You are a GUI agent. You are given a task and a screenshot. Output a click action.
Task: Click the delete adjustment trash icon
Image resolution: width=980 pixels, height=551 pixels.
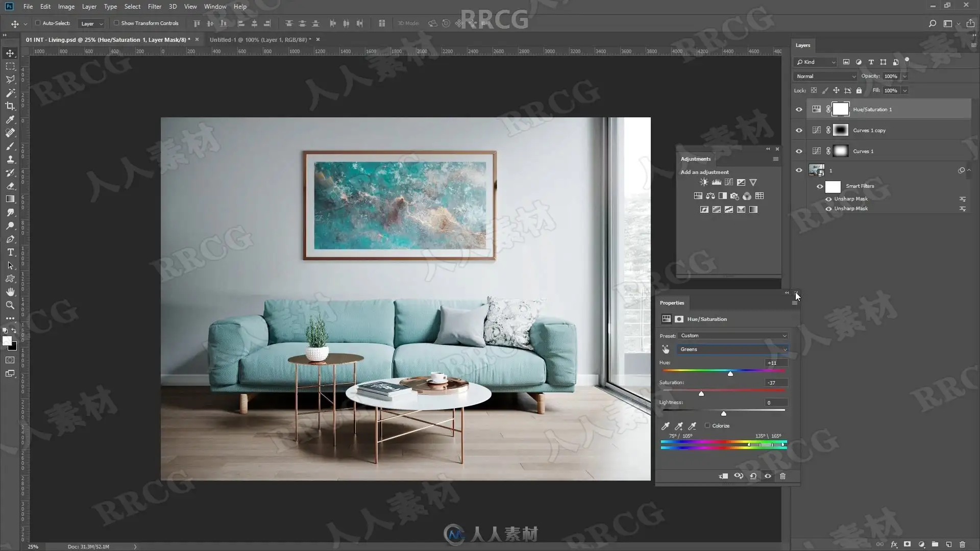[x=782, y=476]
